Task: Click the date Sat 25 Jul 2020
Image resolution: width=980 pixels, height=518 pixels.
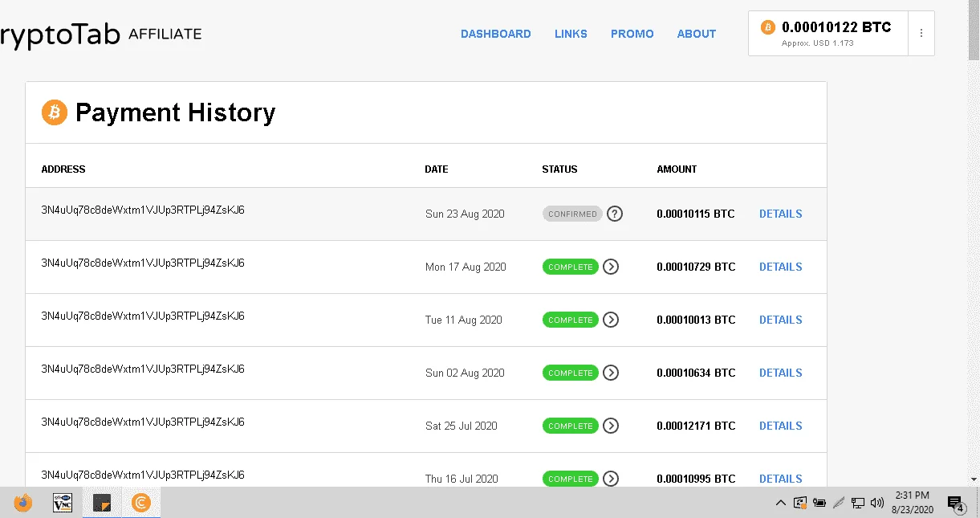Action: [x=462, y=426]
